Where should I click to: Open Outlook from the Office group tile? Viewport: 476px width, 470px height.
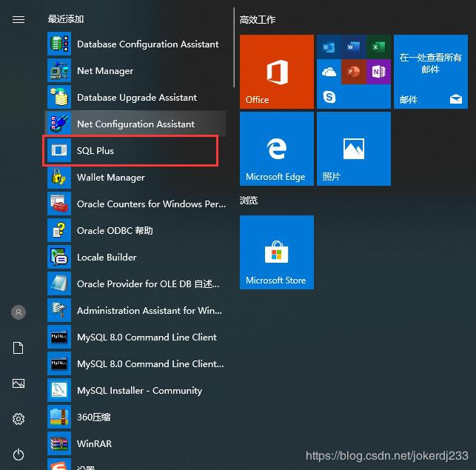[x=329, y=47]
